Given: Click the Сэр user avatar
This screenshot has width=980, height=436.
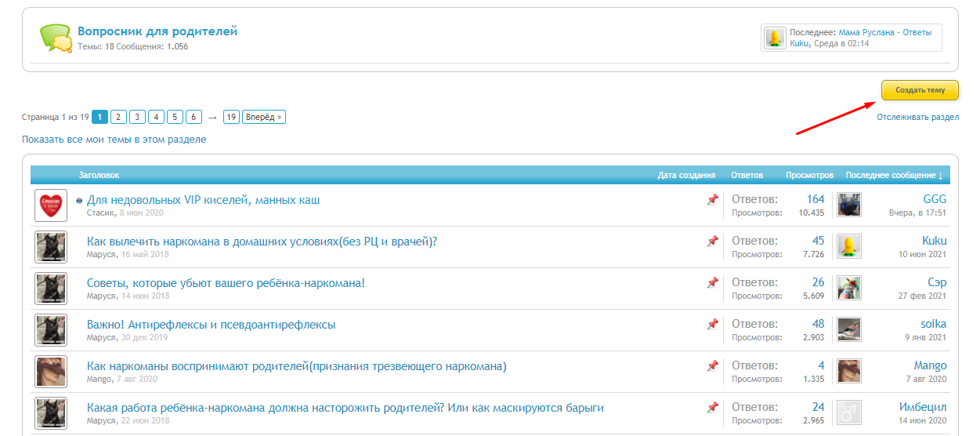Looking at the screenshot, I should tap(849, 288).
